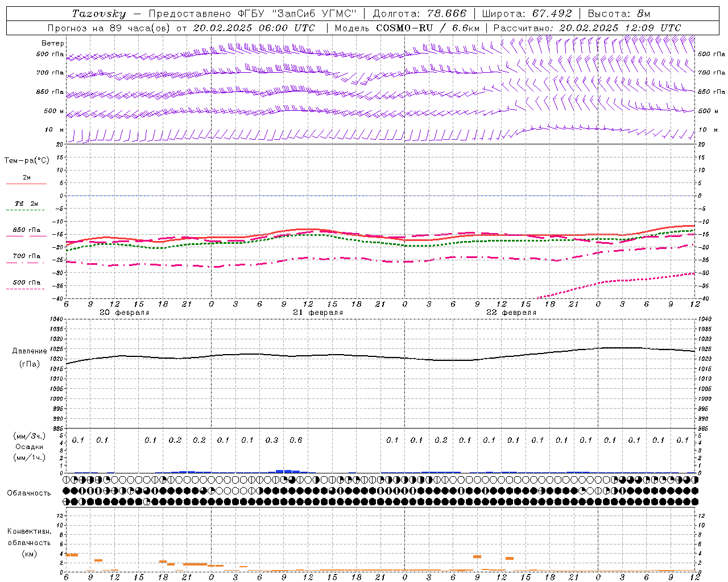Click the 'Конвективн.' convective cloud label
728x582 pixels.
tap(30, 531)
